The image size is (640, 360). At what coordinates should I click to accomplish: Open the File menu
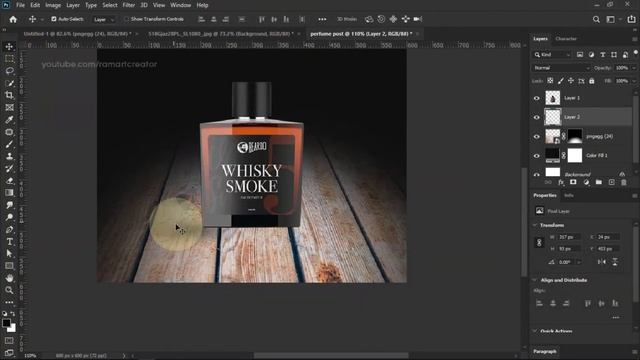click(20, 5)
